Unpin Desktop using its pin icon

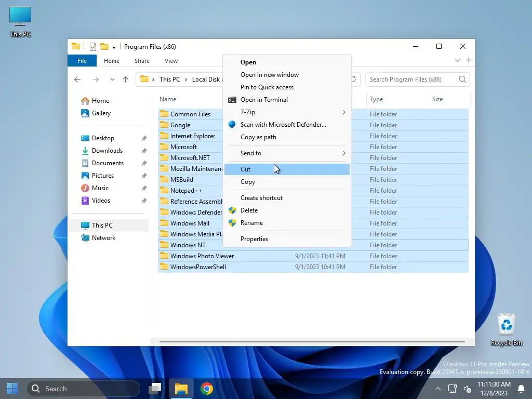[x=144, y=138]
